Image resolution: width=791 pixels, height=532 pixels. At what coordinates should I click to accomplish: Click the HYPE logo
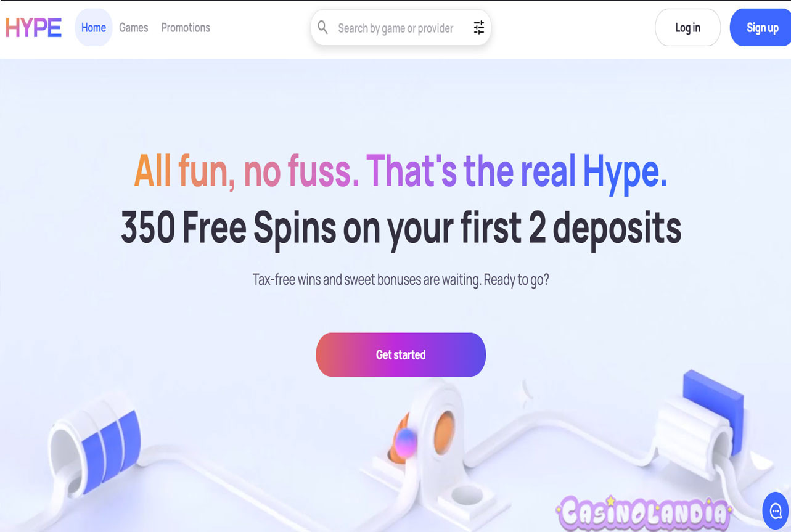point(33,28)
